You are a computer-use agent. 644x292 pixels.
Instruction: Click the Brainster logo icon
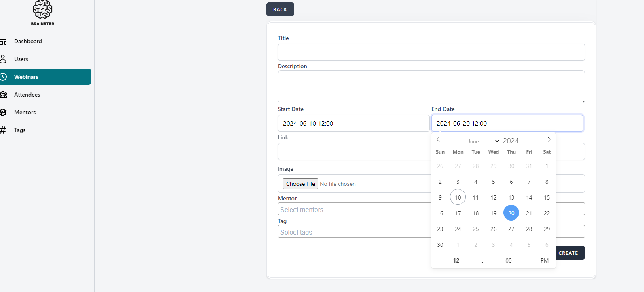tap(42, 10)
